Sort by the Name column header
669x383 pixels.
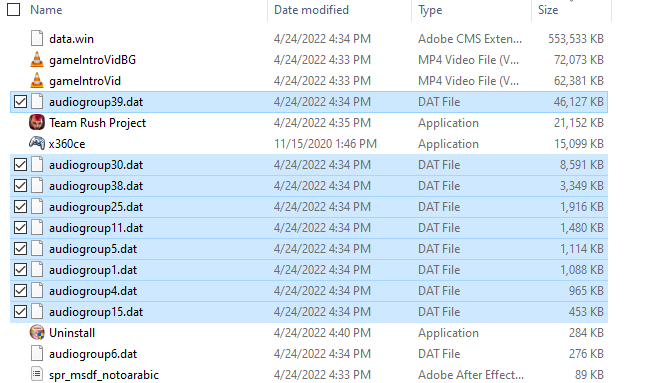click(46, 9)
